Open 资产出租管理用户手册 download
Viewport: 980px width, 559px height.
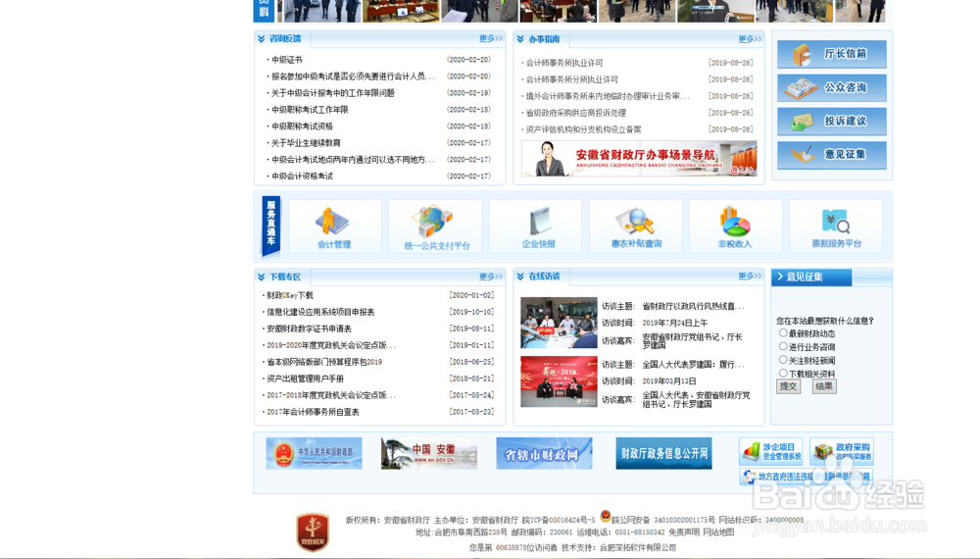[x=305, y=379]
